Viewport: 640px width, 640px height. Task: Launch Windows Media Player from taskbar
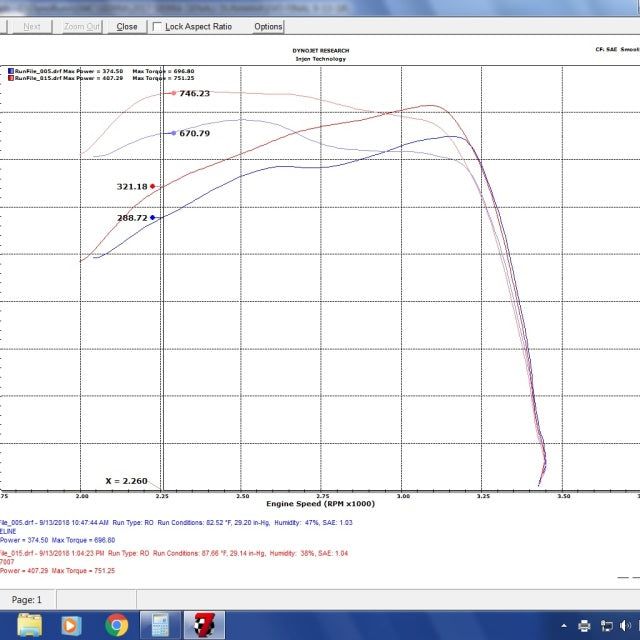(73, 625)
